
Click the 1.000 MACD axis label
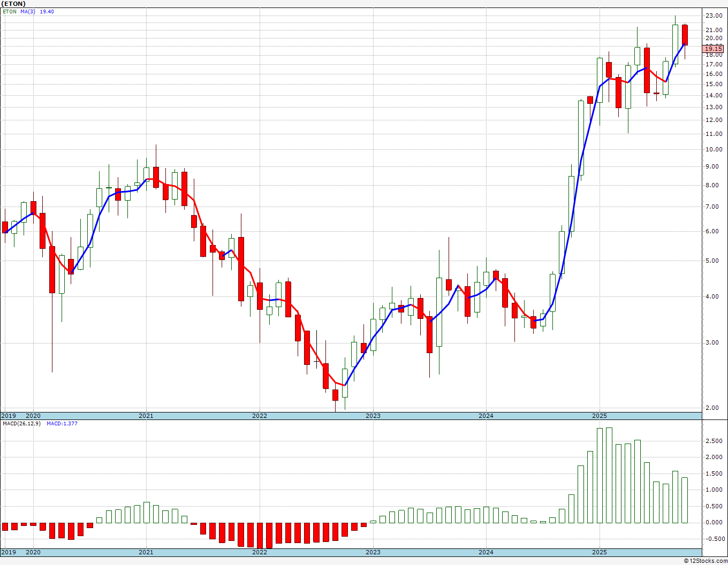pos(714,490)
